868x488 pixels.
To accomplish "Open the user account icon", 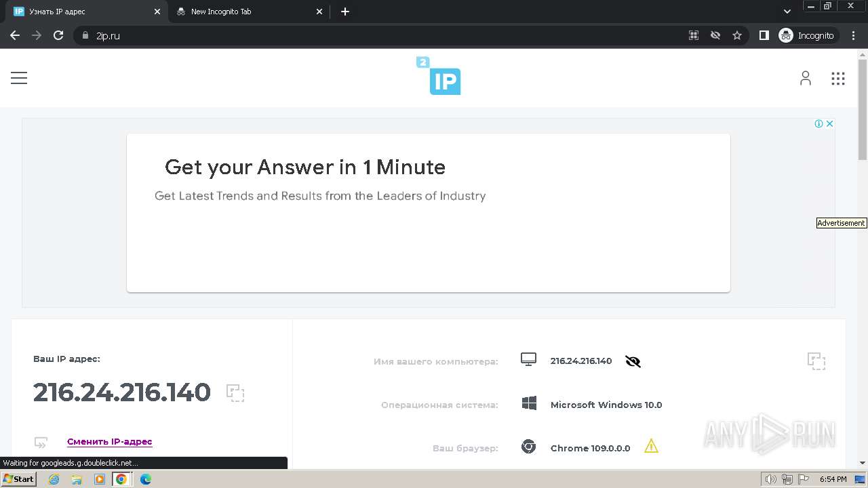I will (x=805, y=78).
